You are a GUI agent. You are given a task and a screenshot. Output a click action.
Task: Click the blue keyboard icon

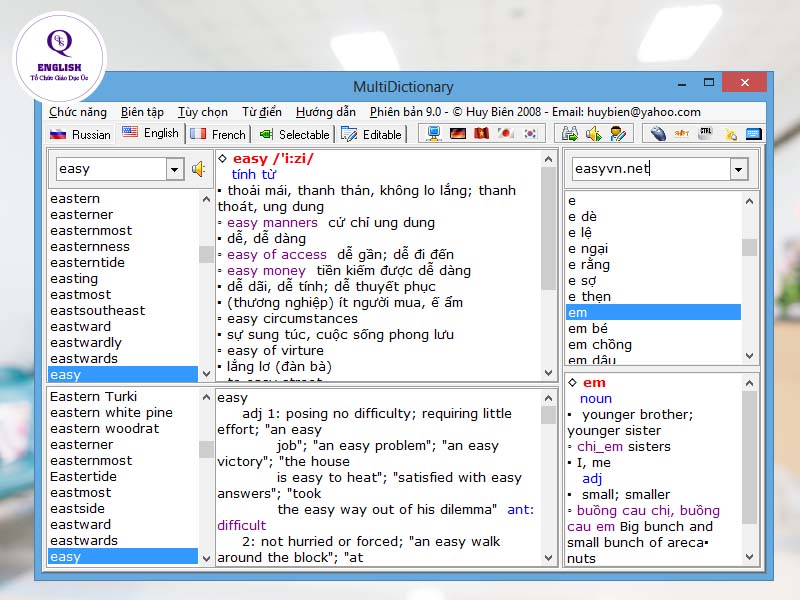[754, 134]
